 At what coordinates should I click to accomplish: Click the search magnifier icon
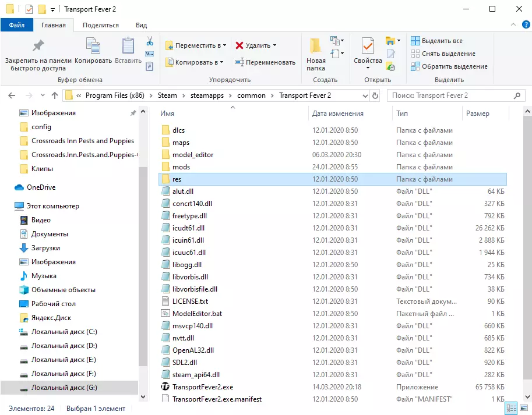(x=517, y=95)
